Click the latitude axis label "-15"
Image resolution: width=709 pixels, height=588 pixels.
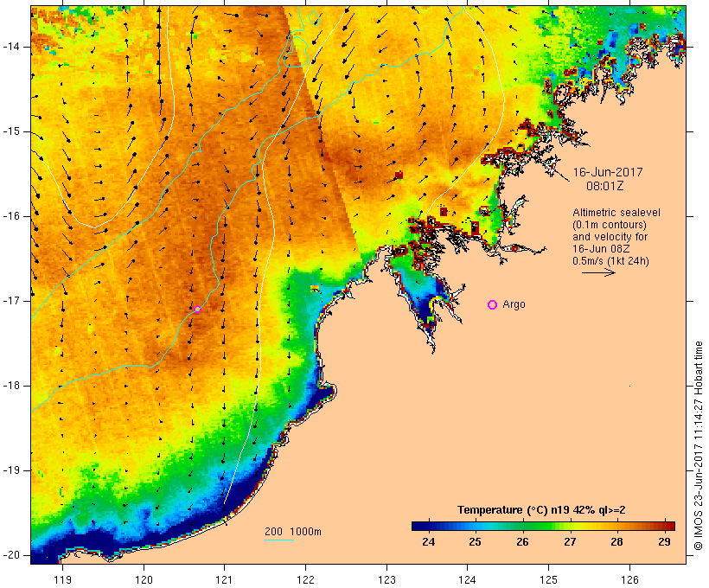(11, 131)
